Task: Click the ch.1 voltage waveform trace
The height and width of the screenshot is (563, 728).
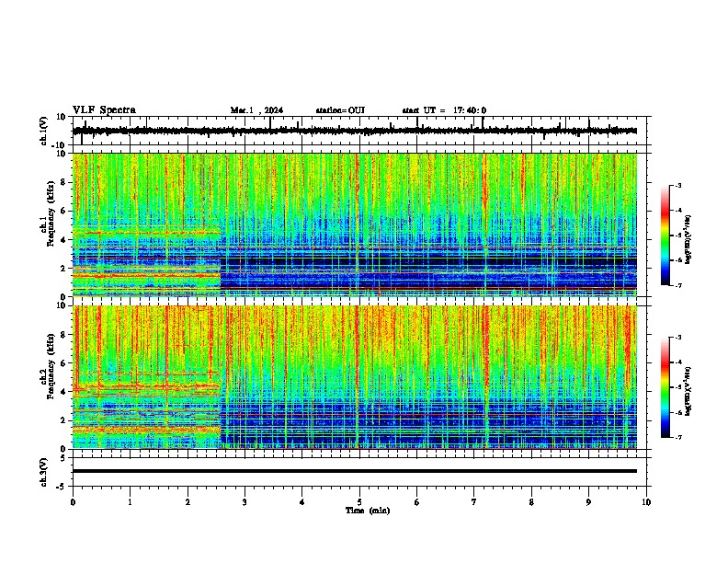Action: [x=355, y=131]
